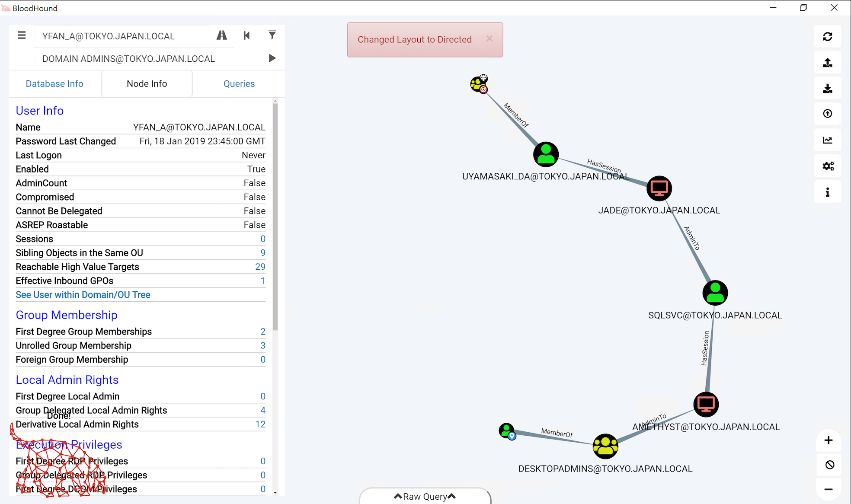Click See User within Domain/OU Tree
This screenshot has height=504, width=851.
point(83,295)
